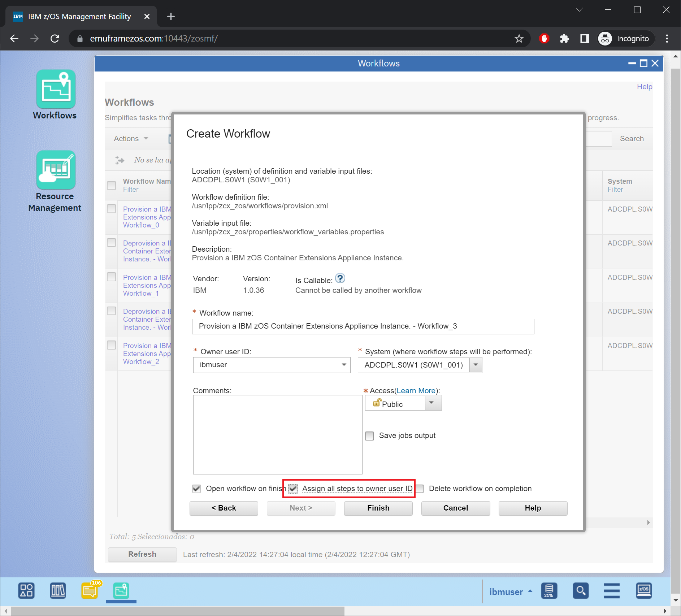Expand the System dropdown arrow
Image resolution: width=681 pixels, height=616 pixels.
click(x=476, y=365)
